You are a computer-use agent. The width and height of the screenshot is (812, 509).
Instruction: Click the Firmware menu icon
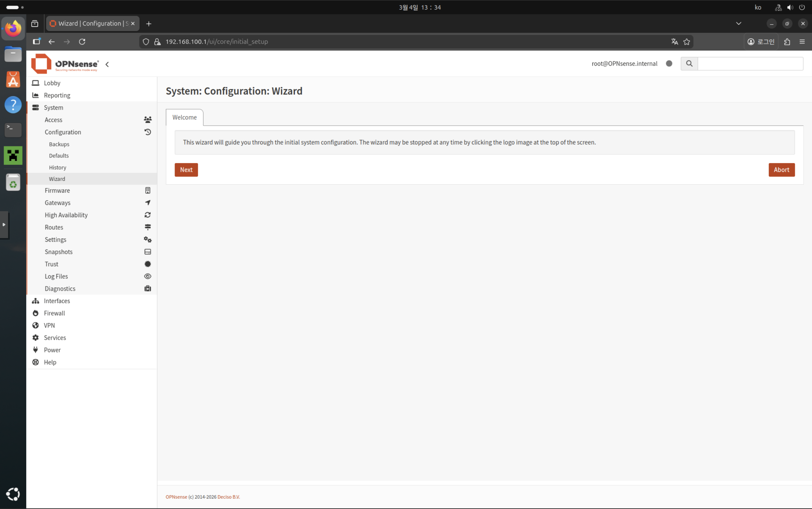pyautogui.click(x=147, y=190)
